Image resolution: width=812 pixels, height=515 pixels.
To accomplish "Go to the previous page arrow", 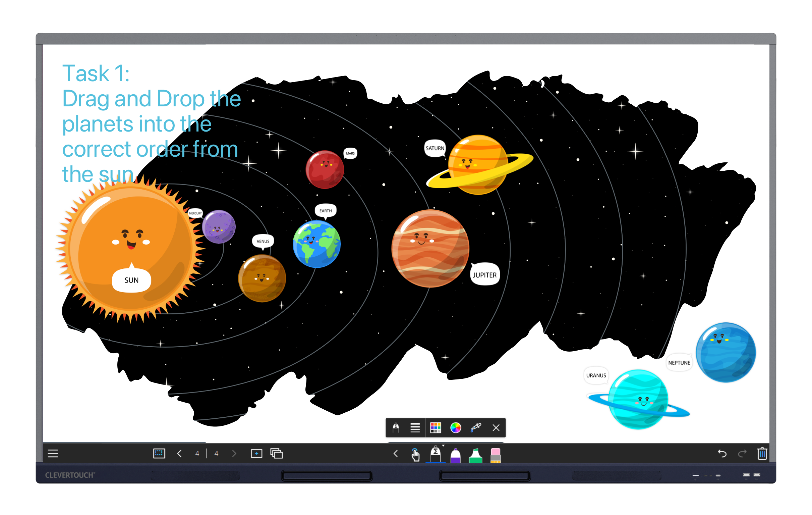I will [x=179, y=453].
